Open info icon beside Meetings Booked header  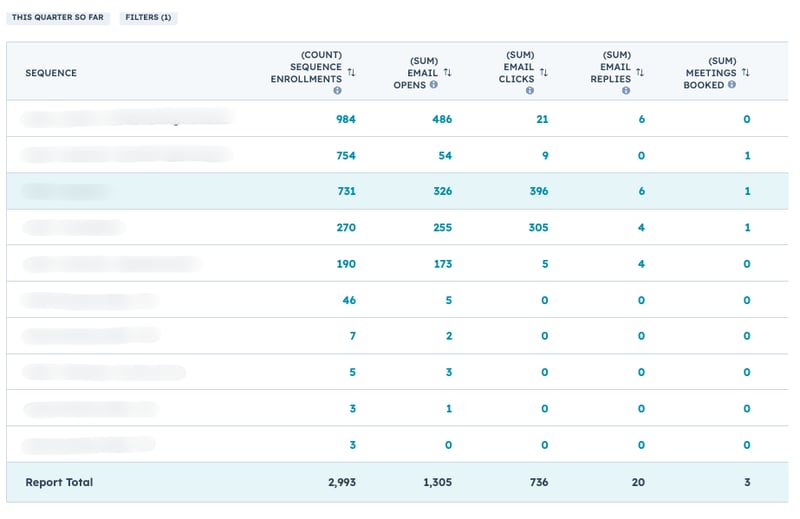[732, 85]
